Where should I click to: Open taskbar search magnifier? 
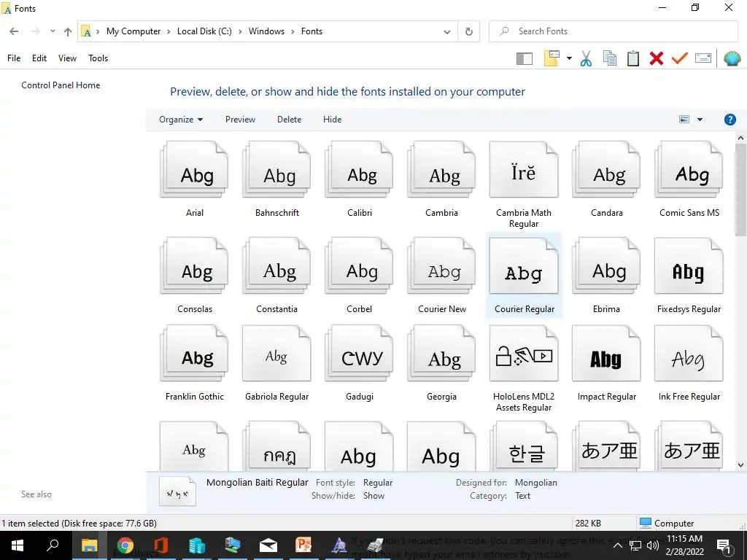tap(53, 545)
